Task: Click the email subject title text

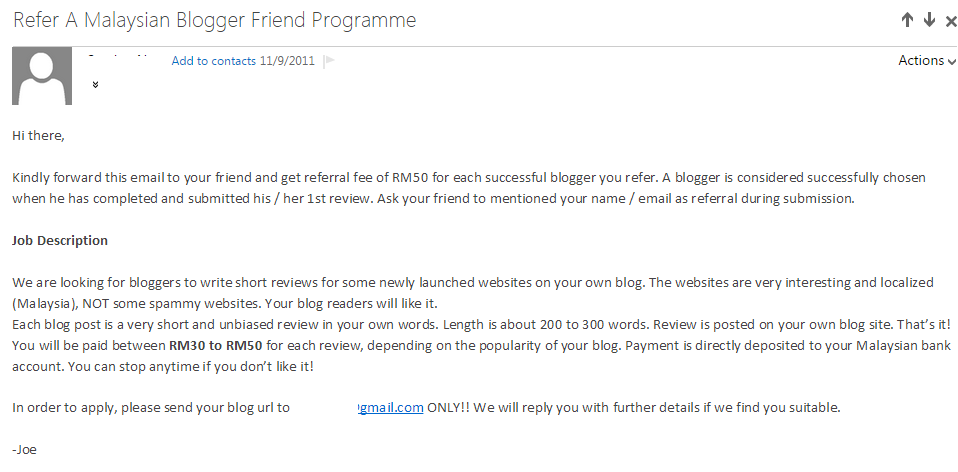Action: (x=214, y=20)
